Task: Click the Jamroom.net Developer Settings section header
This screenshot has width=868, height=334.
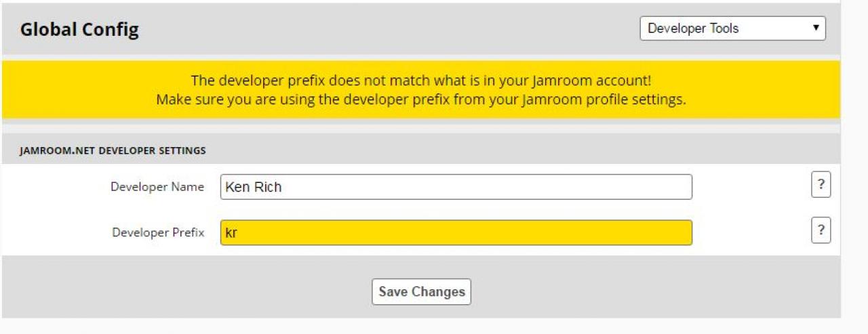Action: coord(113,150)
